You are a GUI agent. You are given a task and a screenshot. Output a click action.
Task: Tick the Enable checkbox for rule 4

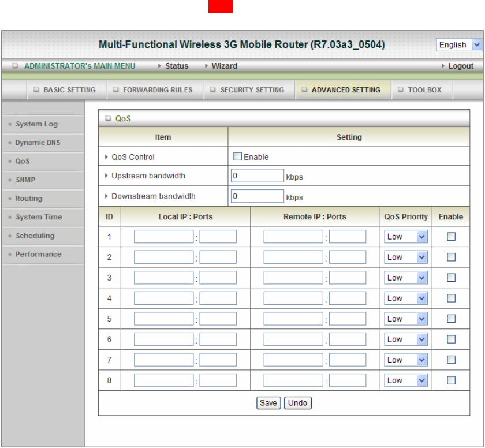[x=451, y=298]
